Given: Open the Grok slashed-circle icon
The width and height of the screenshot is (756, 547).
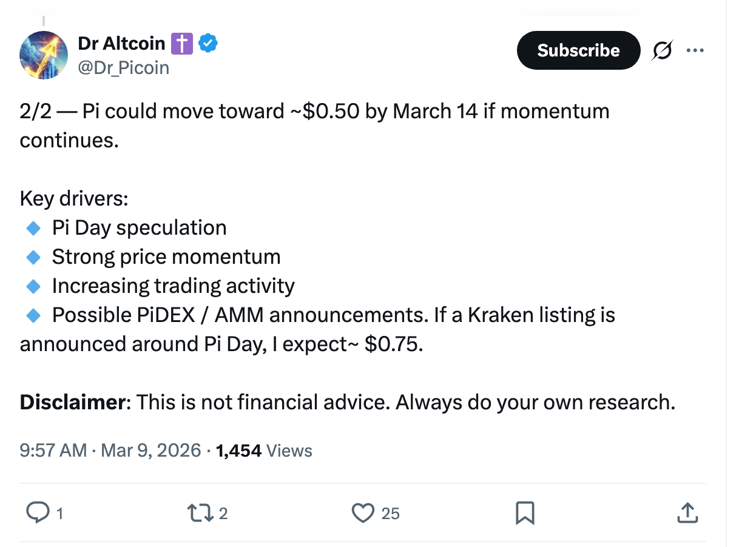Looking at the screenshot, I should [661, 51].
